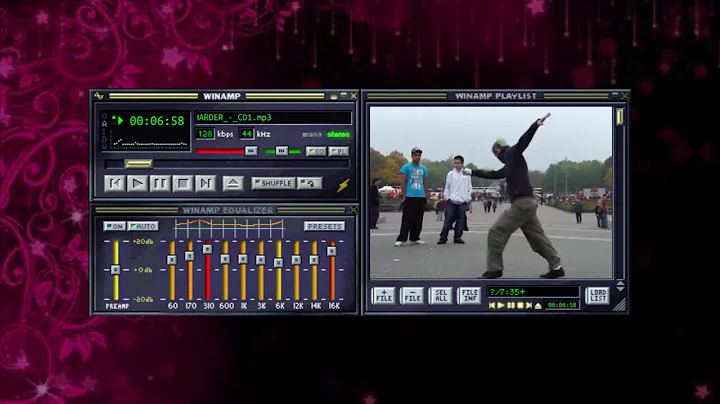Click the green balance slider handle
This screenshot has height=404, width=720.
(x=281, y=151)
